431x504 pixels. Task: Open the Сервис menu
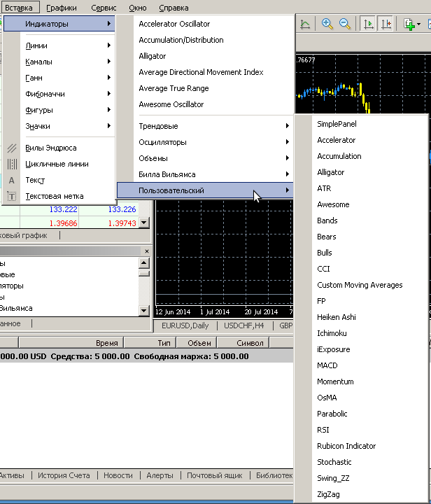pos(104,8)
